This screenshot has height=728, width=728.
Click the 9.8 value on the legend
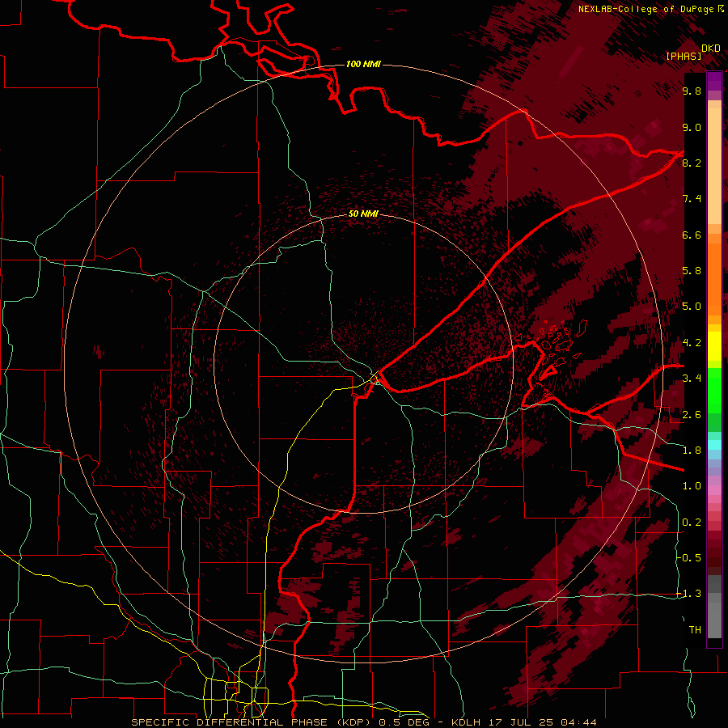coord(692,91)
